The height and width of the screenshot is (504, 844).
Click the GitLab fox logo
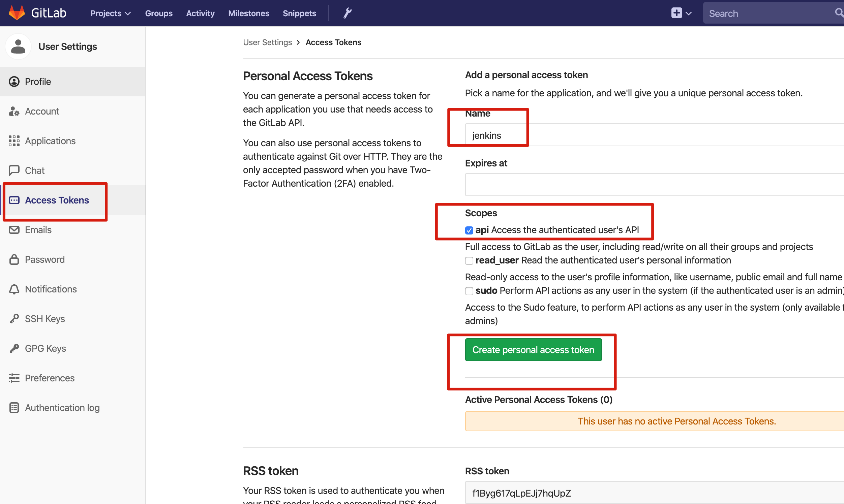17,13
